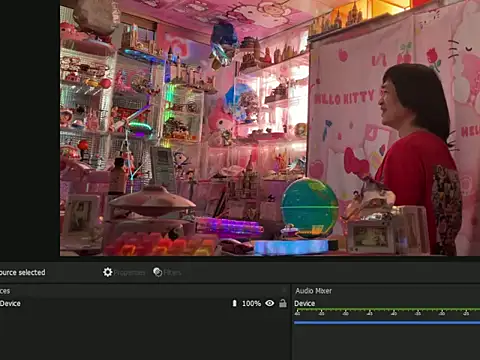Click the Device label in Audio Mixer
The height and width of the screenshot is (360, 480).
[x=304, y=303]
